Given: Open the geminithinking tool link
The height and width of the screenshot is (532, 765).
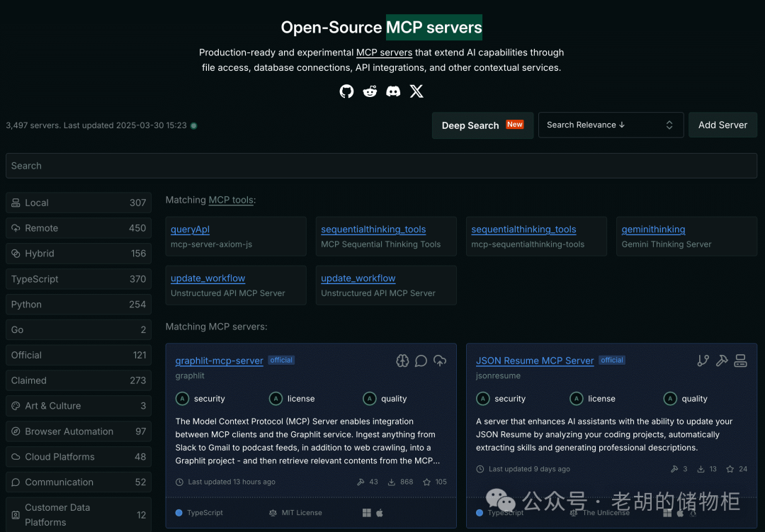Looking at the screenshot, I should click(x=653, y=230).
